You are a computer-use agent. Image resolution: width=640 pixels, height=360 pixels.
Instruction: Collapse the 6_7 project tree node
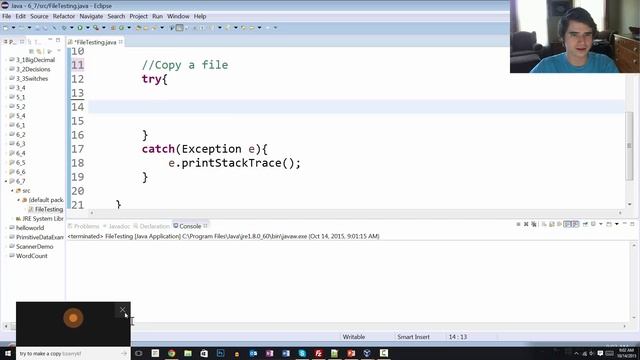(6, 181)
